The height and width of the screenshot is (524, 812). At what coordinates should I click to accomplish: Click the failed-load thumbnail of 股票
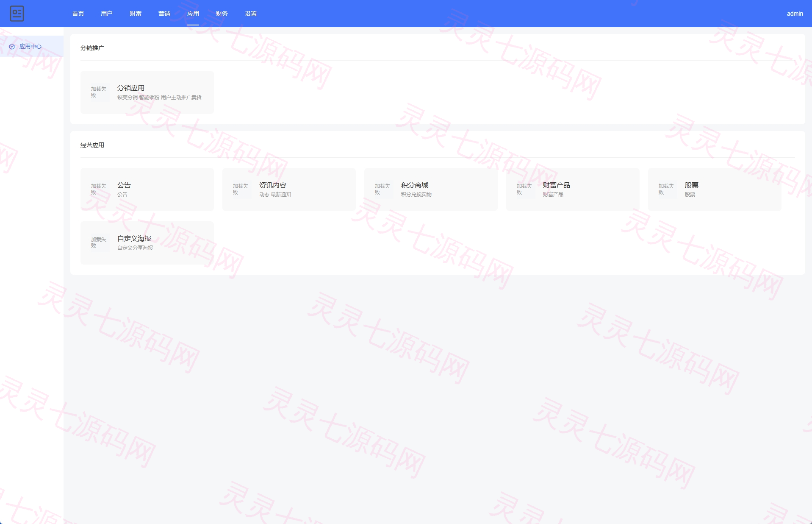pyautogui.click(x=667, y=189)
